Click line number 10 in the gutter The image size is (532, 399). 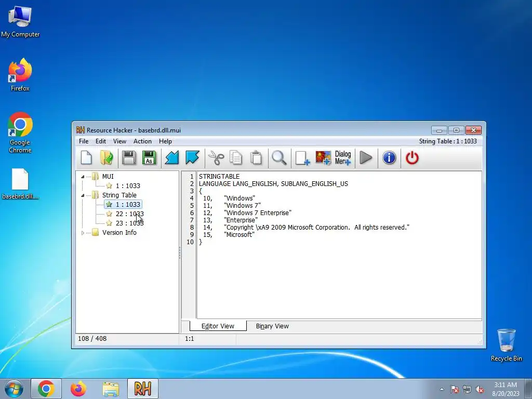190,242
